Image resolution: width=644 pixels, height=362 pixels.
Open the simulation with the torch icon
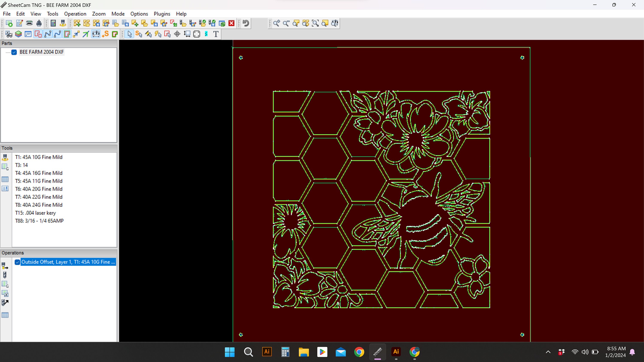pyautogui.click(x=63, y=23)
